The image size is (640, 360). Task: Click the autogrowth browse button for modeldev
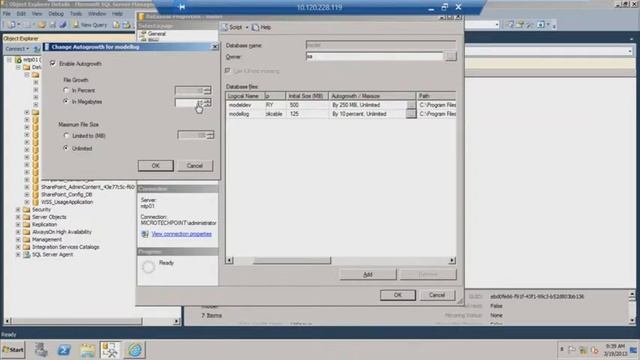(411, 105)
